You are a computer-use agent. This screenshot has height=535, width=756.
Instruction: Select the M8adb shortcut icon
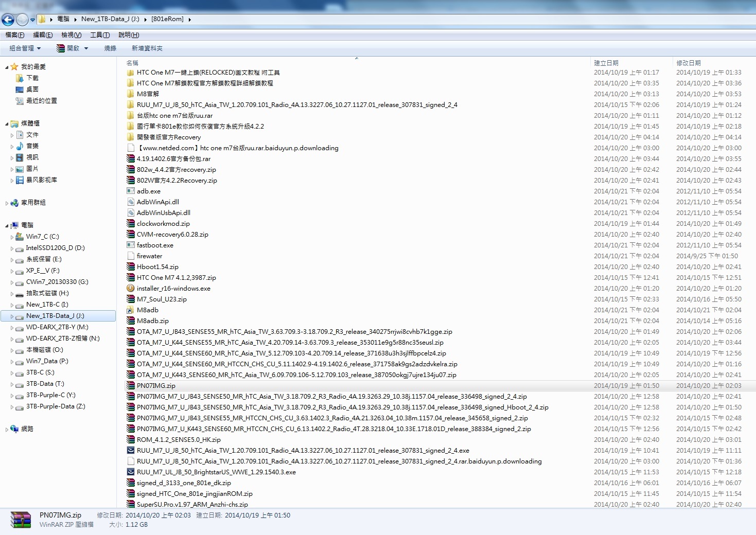click(x=131, y=310)
